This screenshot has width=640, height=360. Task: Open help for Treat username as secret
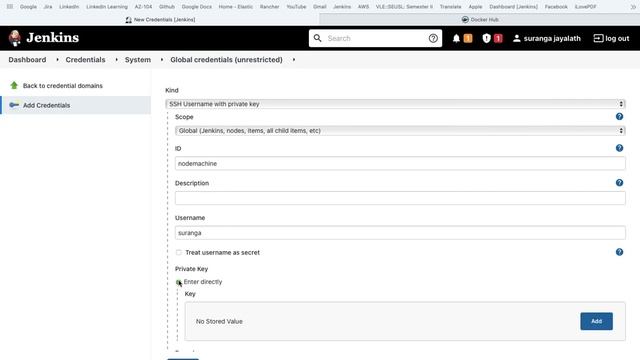click(x=619, y=252)
